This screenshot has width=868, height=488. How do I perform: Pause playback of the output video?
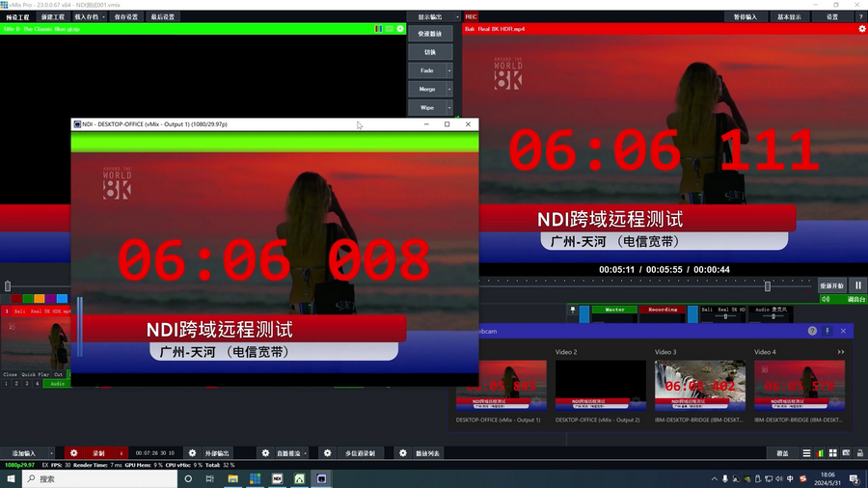[x=856, y=285]
